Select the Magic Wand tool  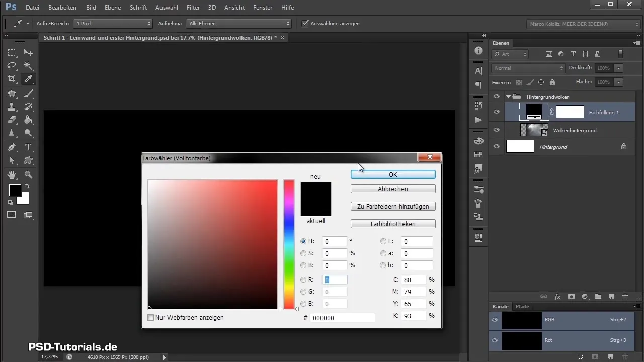29,66
